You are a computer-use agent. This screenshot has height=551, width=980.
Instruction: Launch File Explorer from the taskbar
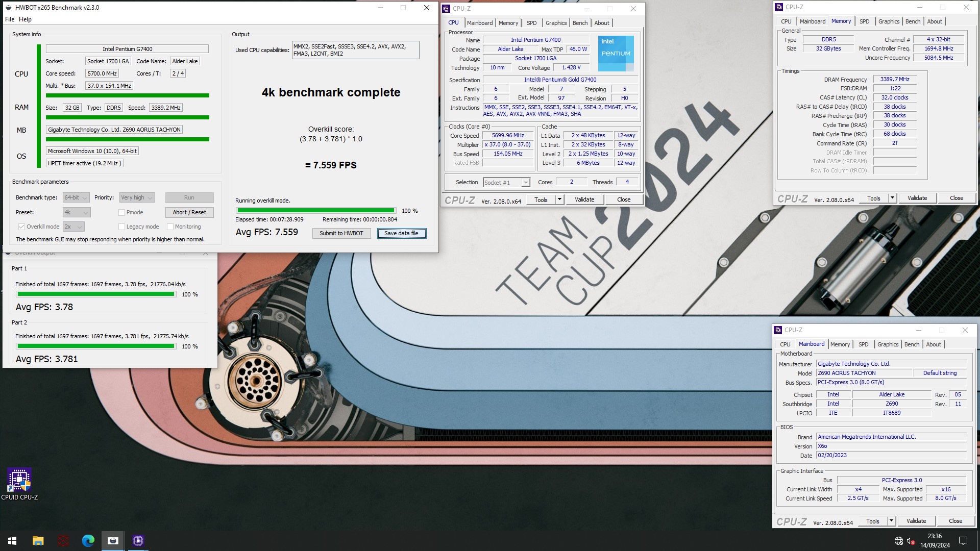[x=38, y=540]
